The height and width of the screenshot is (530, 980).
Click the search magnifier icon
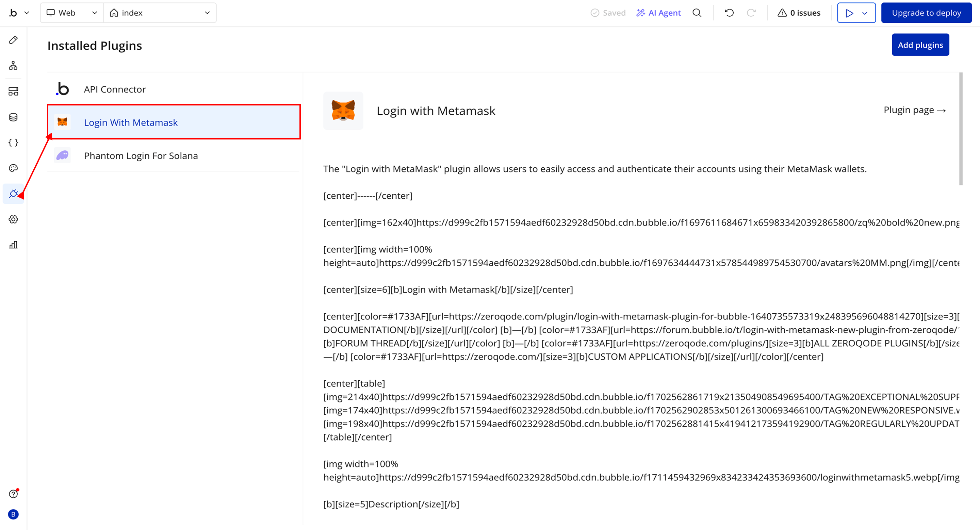point(697,13)
